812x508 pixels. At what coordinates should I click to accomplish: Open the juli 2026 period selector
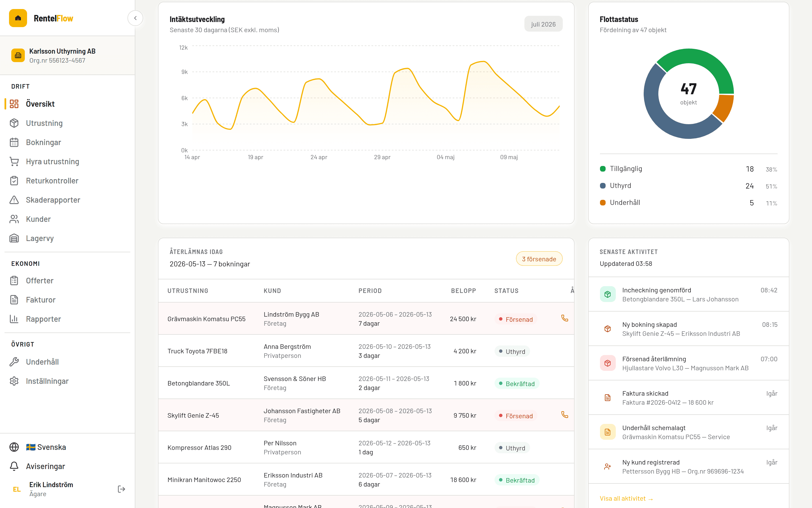[543, 24]
